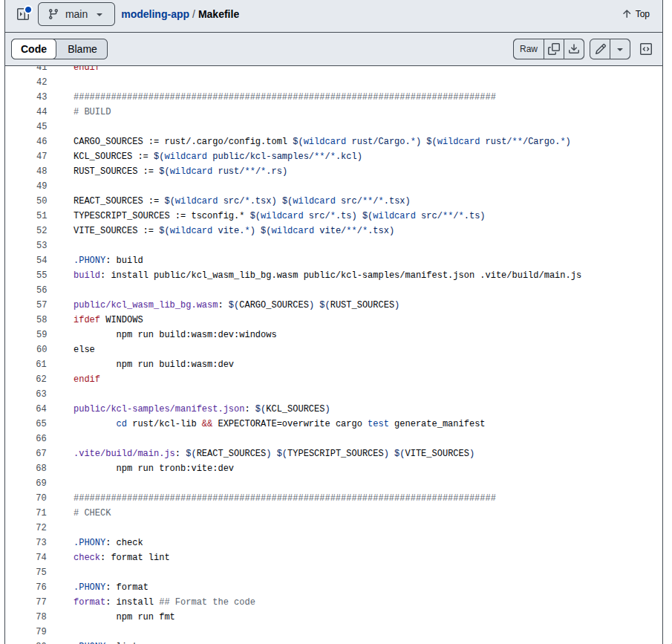Open the main branch selector
Screen dimensions: 672x644
tap(76, 13)
